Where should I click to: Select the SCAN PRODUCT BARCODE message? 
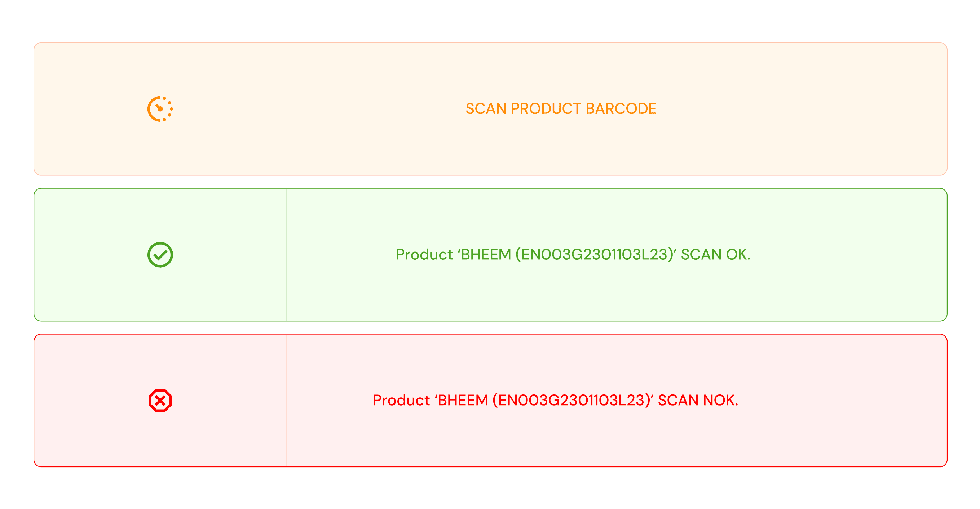(x=561, y=109)
